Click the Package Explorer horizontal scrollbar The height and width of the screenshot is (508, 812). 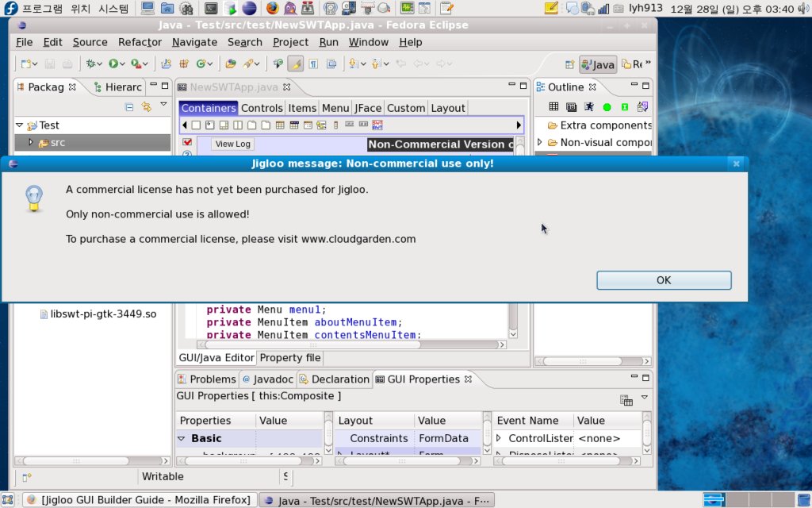point(92,461)
